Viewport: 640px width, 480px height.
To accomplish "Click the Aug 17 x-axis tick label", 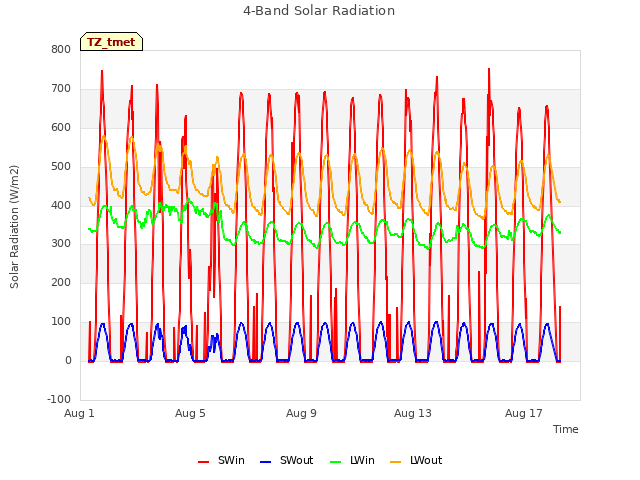I will (x=524, y=413).
